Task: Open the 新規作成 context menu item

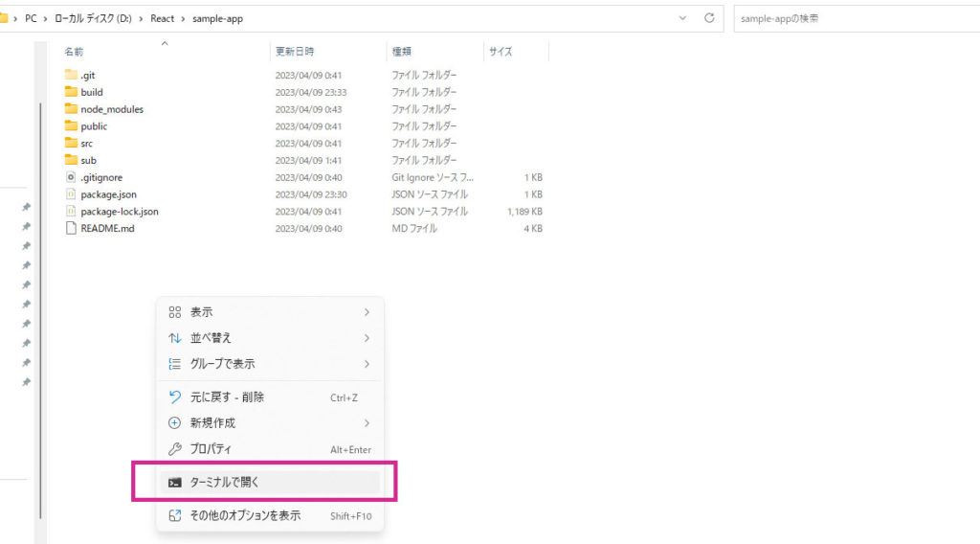Action: click(x=269, y=422)
